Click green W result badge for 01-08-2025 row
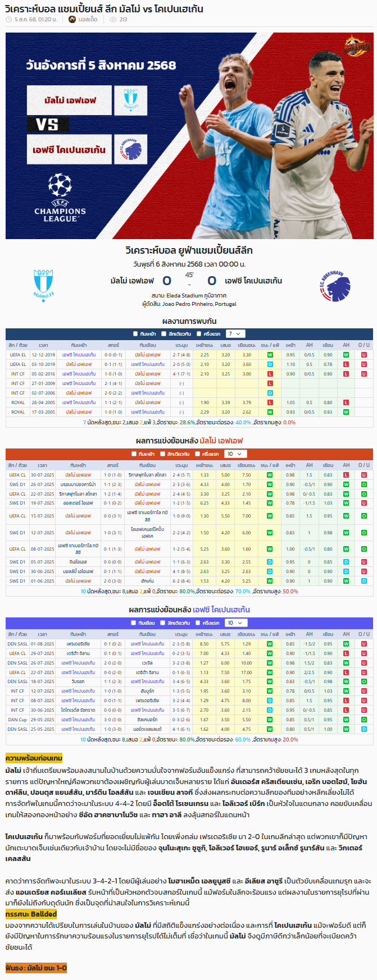The width and height of the screenshot is (377, 980). pos(270,644)
